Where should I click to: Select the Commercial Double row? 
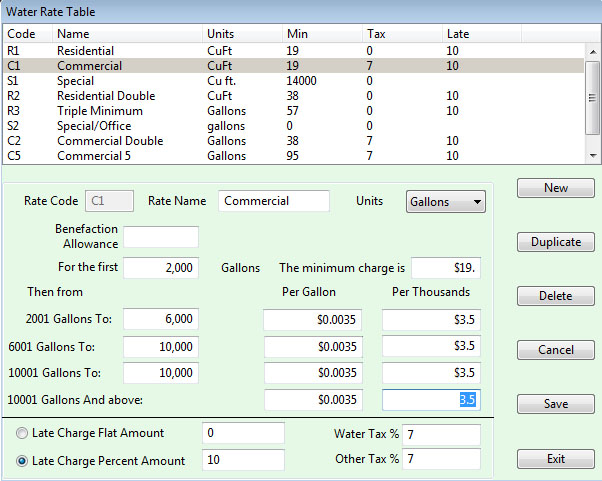pyautogui.click(x=294, y=140)
